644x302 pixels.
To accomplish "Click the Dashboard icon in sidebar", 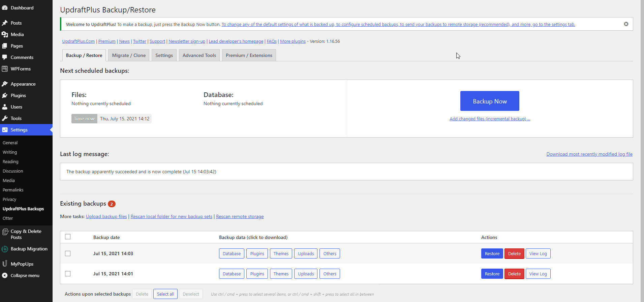I will coord(5,8).
